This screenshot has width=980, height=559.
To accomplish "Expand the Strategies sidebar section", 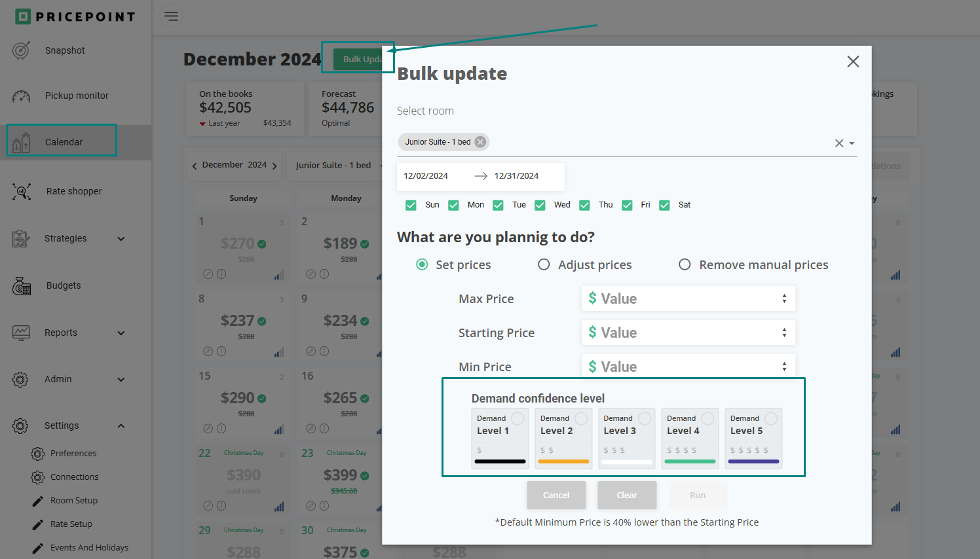I will tap(121, 239).
